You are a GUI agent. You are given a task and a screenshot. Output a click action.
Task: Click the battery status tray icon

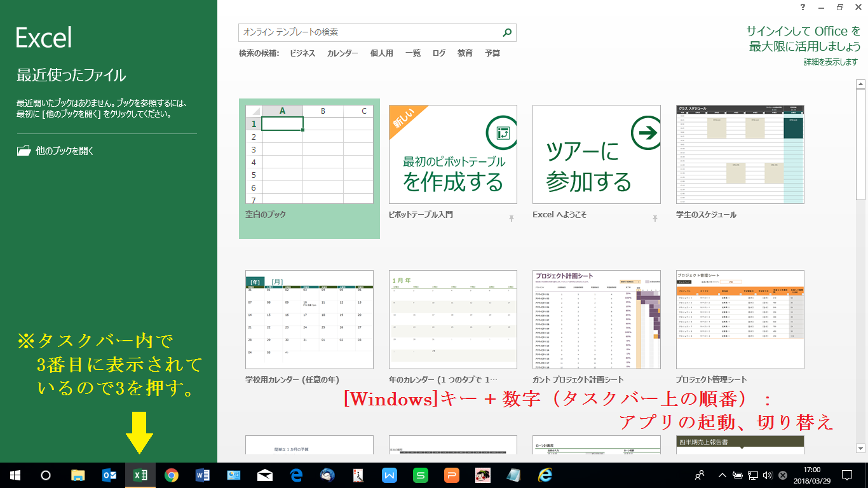[x=738, y=475]
